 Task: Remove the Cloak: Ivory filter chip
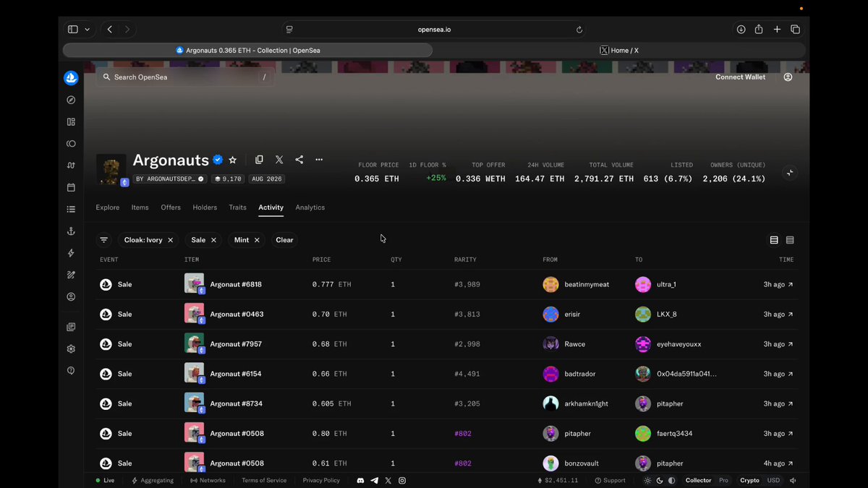point(171,240)
